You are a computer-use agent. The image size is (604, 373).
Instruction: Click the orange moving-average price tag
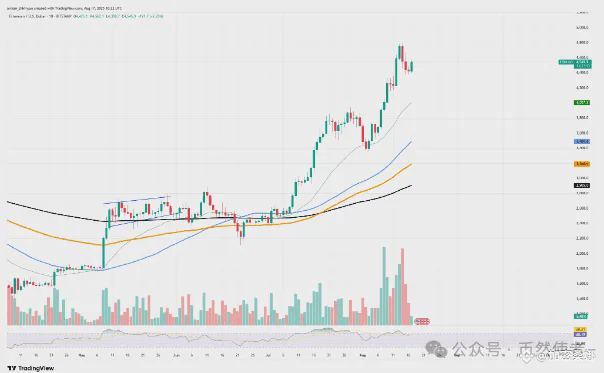coord(582,164)
